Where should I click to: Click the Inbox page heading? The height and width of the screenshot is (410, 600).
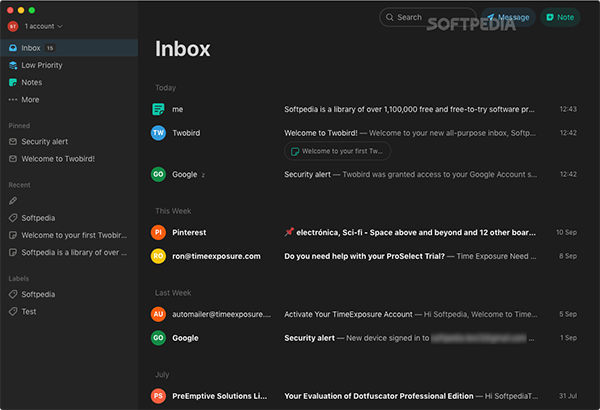pyautogui.click(x=183, y=49)
